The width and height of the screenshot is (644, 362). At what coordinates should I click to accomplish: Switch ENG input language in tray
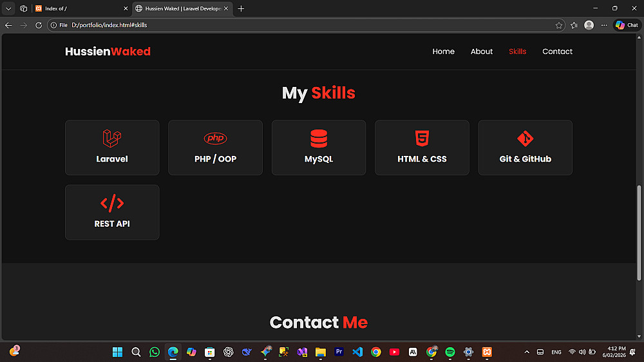(x=556, y=352)
